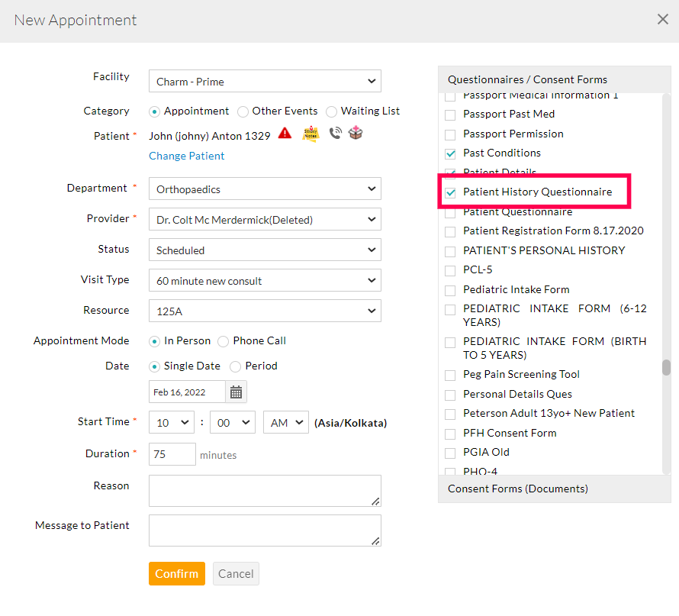Screen dimensions: 679x616
Task: Click into the Reason text field
Action: (x=265, y=491)
